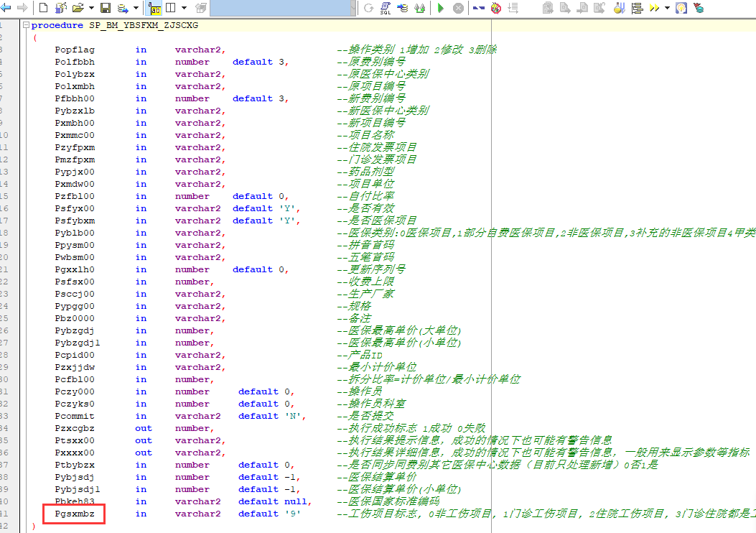Click the Pgsxmbz parameter name
This screenshot has width=756, height=533.
[x=75, y=514]
